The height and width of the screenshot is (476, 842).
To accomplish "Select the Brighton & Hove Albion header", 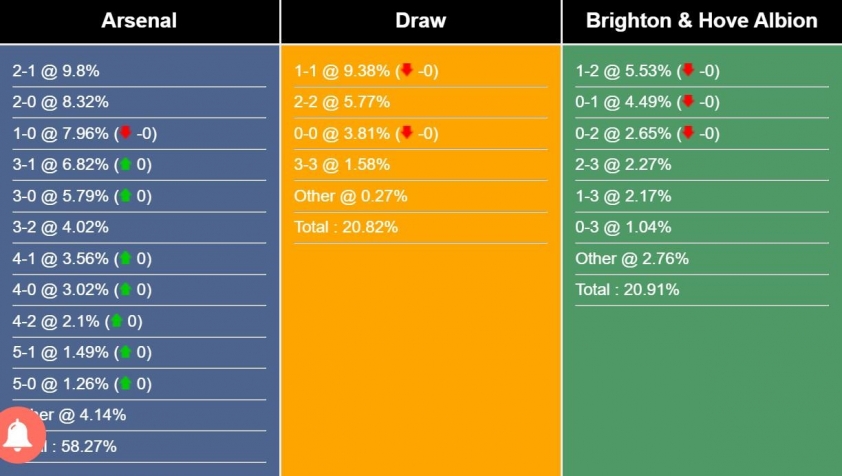I will [x=702, y=21].
